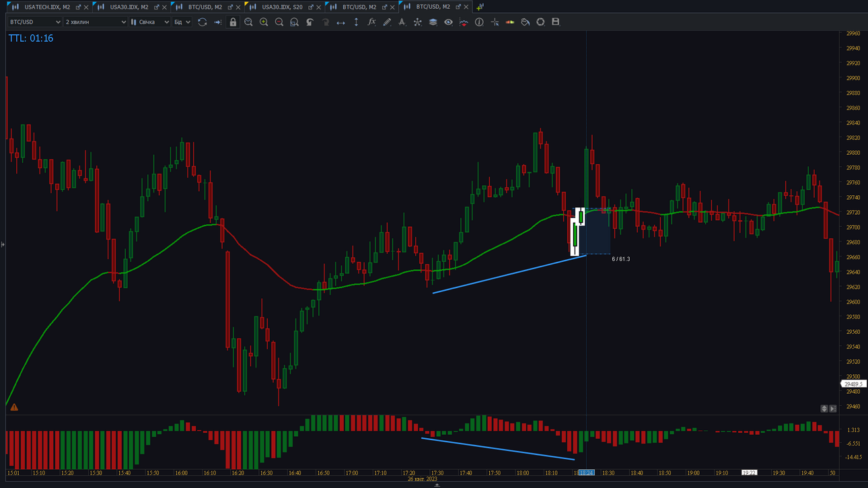Click the orange warning triangle icon
The height and width of the screenshot is (488, 868).
click(x=14, y=407)
